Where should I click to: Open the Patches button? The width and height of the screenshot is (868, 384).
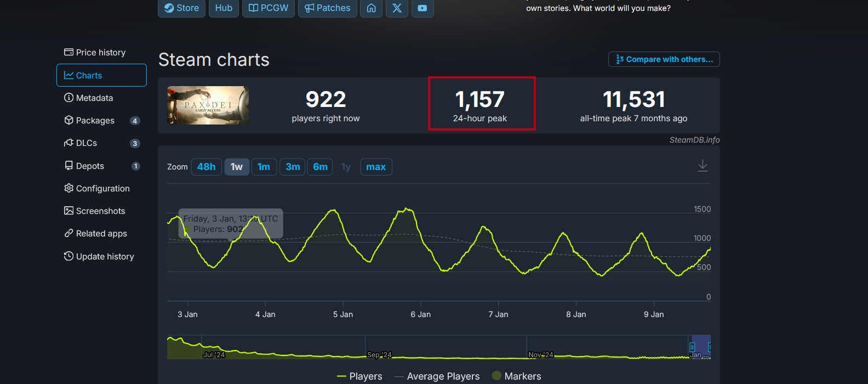click(x=328, y=8)
